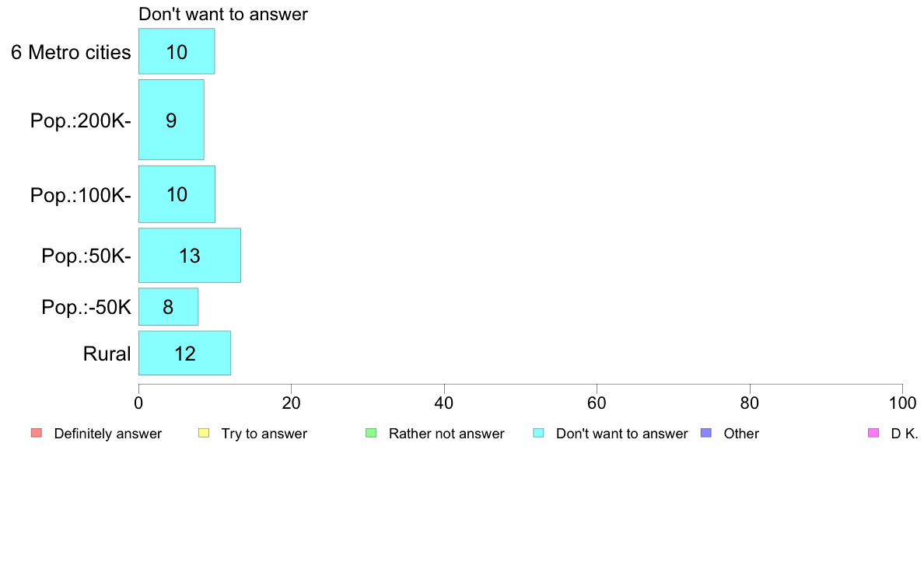The image size is (924, 572).
Task: Select the Pop.:50K- bar showing 13
Action: click(189, 256)
